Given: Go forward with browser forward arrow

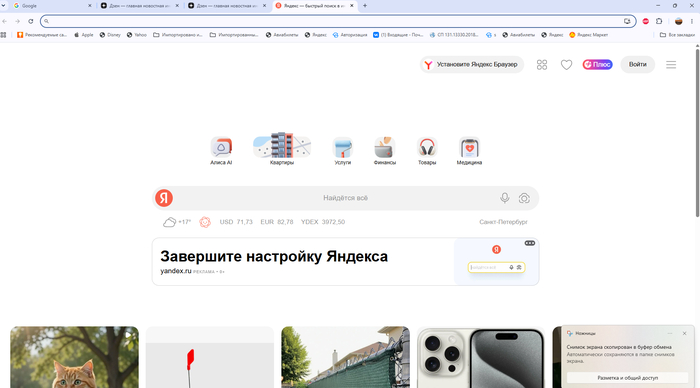Looking at the screenshot, I should (17, 21).
